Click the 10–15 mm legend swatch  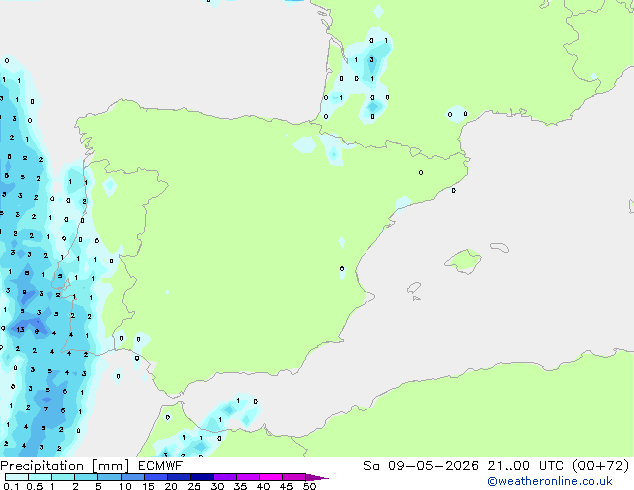tap(132, 477)
